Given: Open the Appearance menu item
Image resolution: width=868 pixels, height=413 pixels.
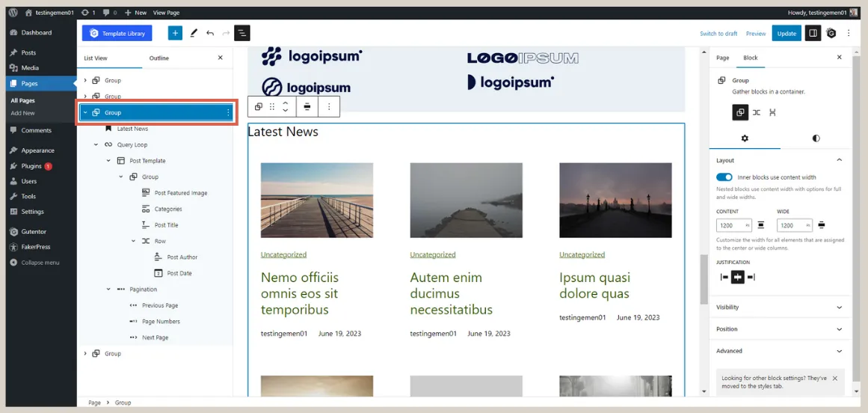Looking at the screenshot, I should 38,150.
